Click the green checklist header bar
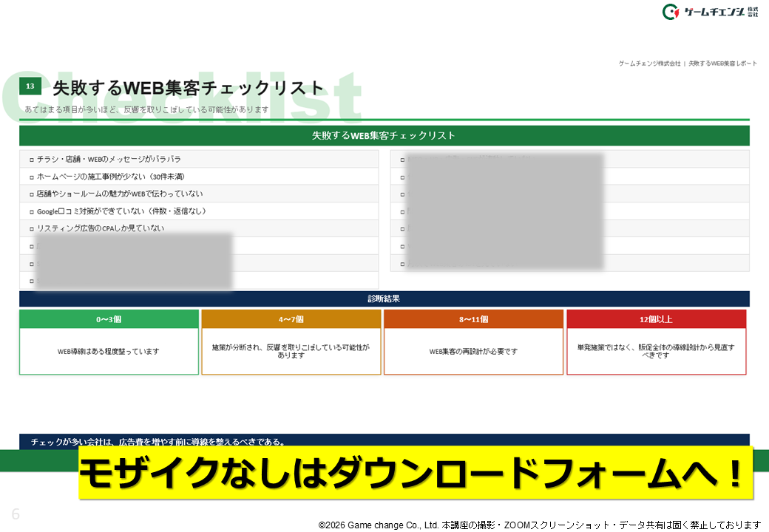Image resolution: width=769 pixels, height=532 pixels. coord(384,136)
